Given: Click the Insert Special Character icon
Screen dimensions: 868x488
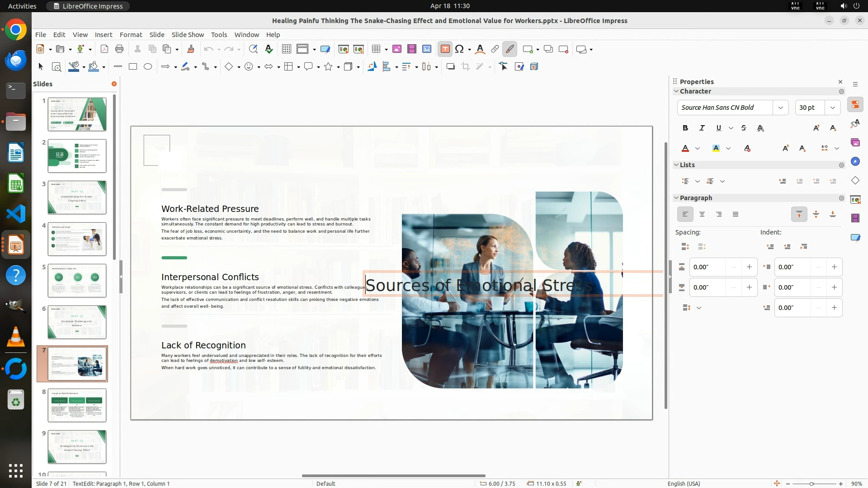Looking at the screenshot, I should pyautogui.click(x=459, y=49).
